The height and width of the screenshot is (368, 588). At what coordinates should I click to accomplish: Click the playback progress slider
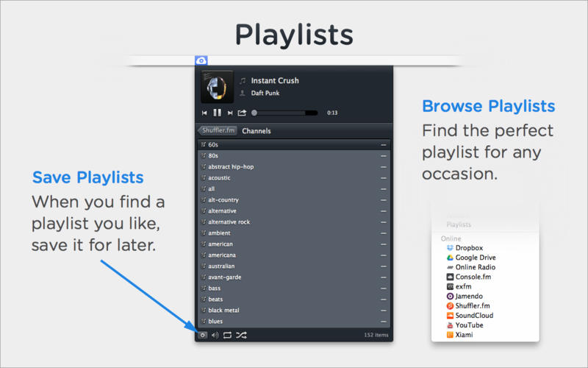(x=285, y=113)
